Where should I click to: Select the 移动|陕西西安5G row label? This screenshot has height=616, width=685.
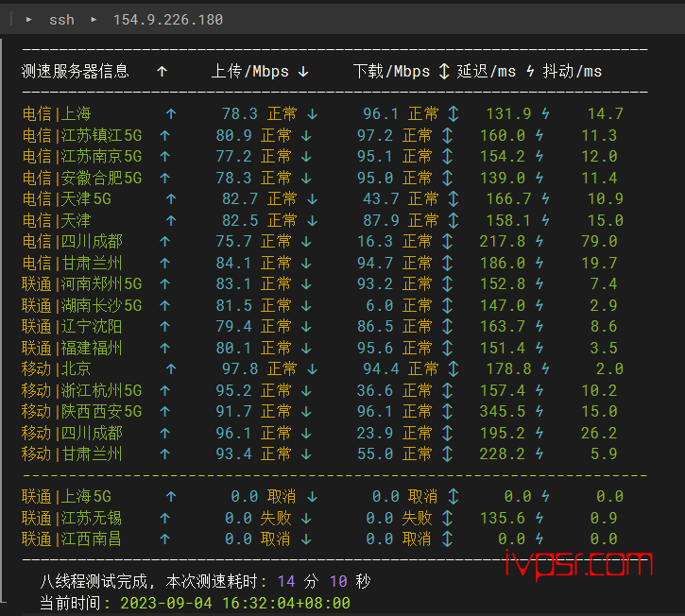pos(81,412)
